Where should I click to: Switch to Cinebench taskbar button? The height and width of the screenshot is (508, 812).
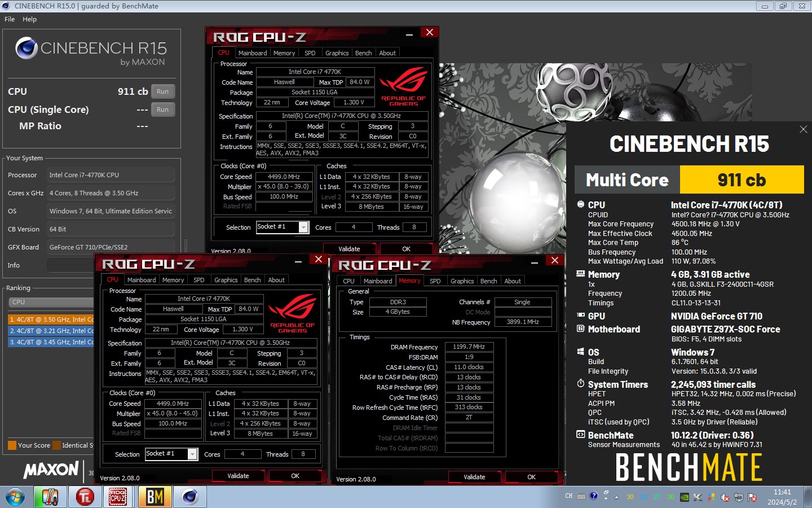190,497
